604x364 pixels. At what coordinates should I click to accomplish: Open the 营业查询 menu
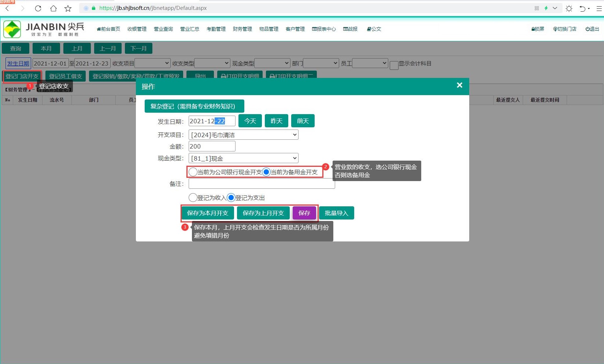163,29
